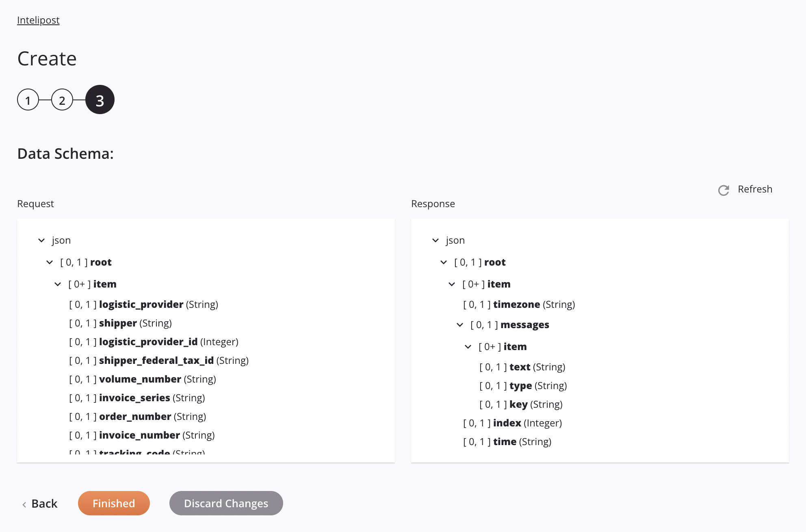The height and width of the screenshot is (532, 806).
Task: Click the logistic_provider field label
Action: (141, 304)
